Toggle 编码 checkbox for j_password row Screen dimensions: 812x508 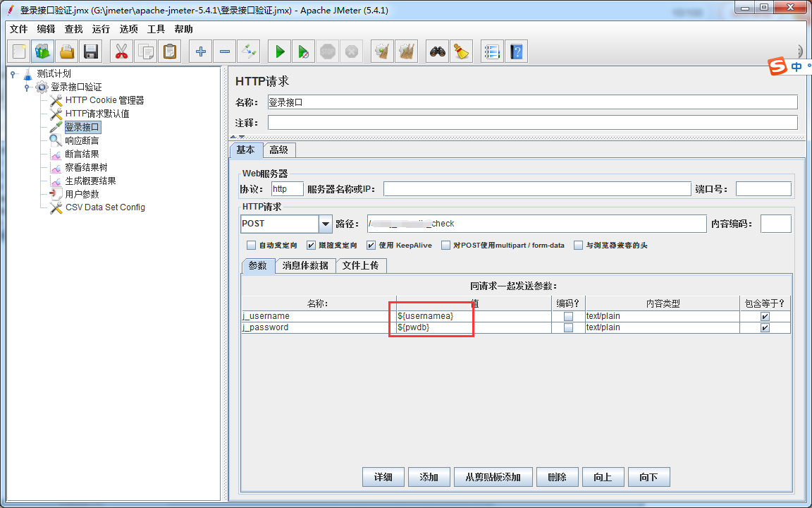click(x=568, y=327)
